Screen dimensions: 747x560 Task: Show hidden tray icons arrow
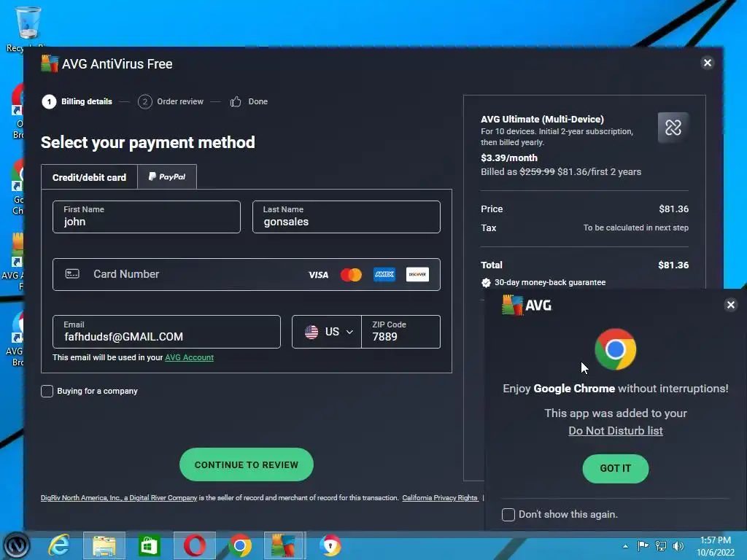625,546
